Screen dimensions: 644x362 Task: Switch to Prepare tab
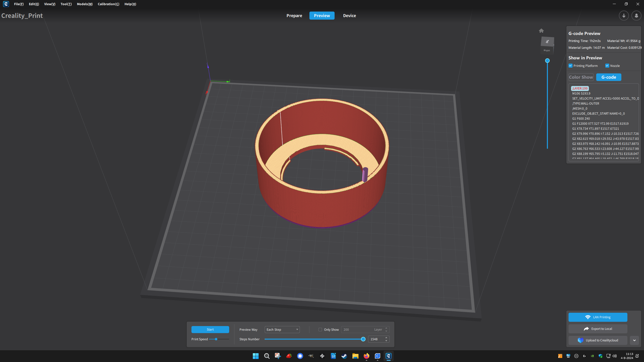(x=294, y=16)
